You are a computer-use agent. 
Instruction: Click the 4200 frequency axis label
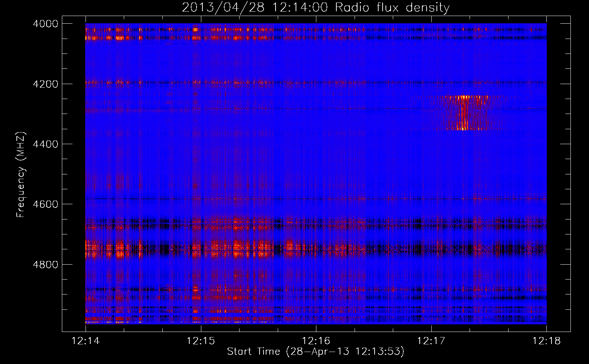tap(46, 84)
